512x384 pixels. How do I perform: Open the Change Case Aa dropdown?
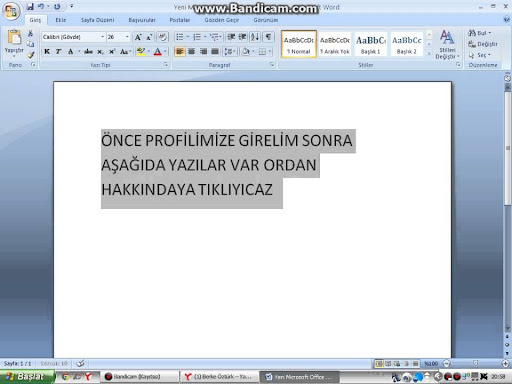tap(125, 52)
